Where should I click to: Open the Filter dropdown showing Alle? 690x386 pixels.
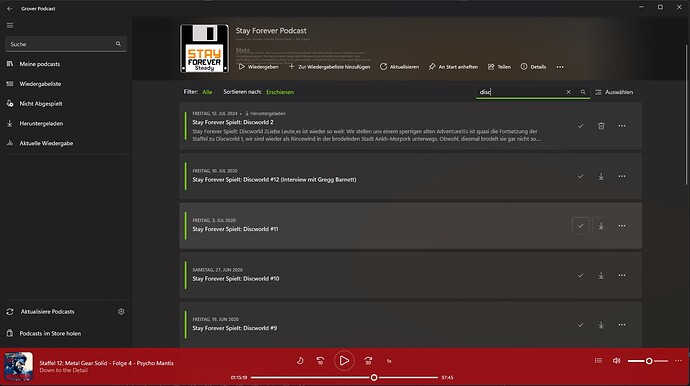click(207, 92)
